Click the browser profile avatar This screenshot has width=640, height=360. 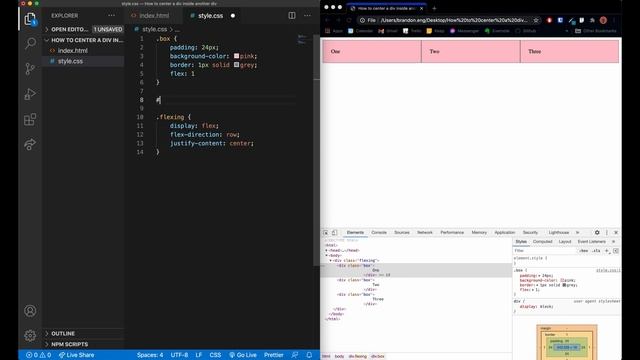tap(603, 20)
